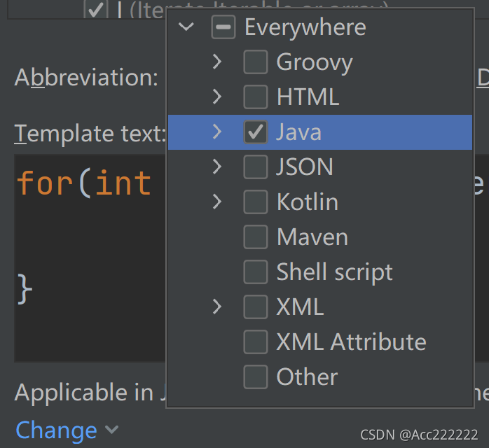
Task: Uncheck the Java context checkbox
Action: pyautogui.click(x=256, y=132)
